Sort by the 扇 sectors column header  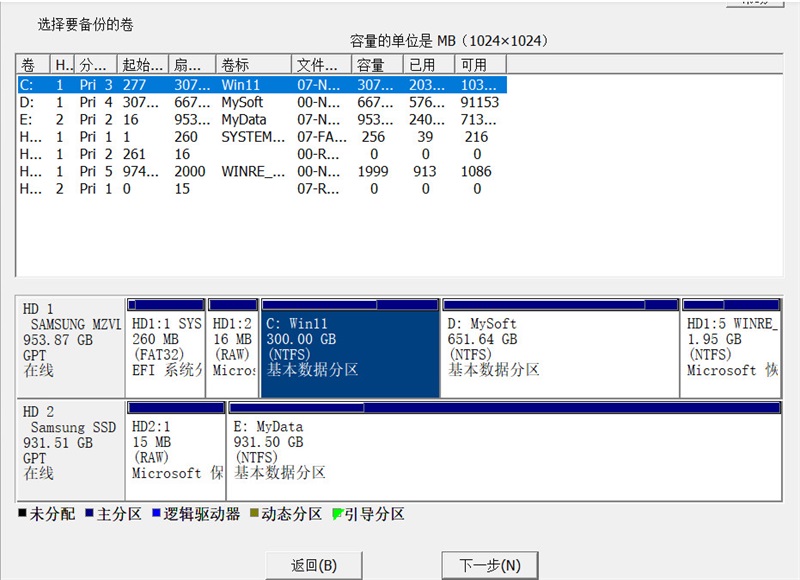coord(192,65)
